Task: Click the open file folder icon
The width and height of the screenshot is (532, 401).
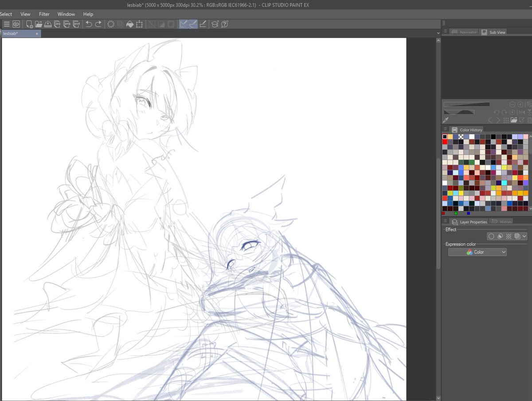Action: [39, 24]
